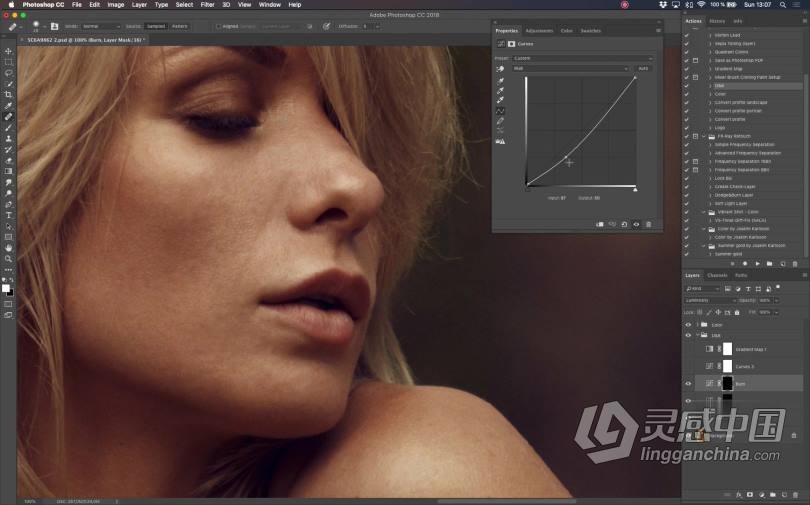810x505 pixels.
Task: Set healing source to Sampled
Action: [155, 26]
